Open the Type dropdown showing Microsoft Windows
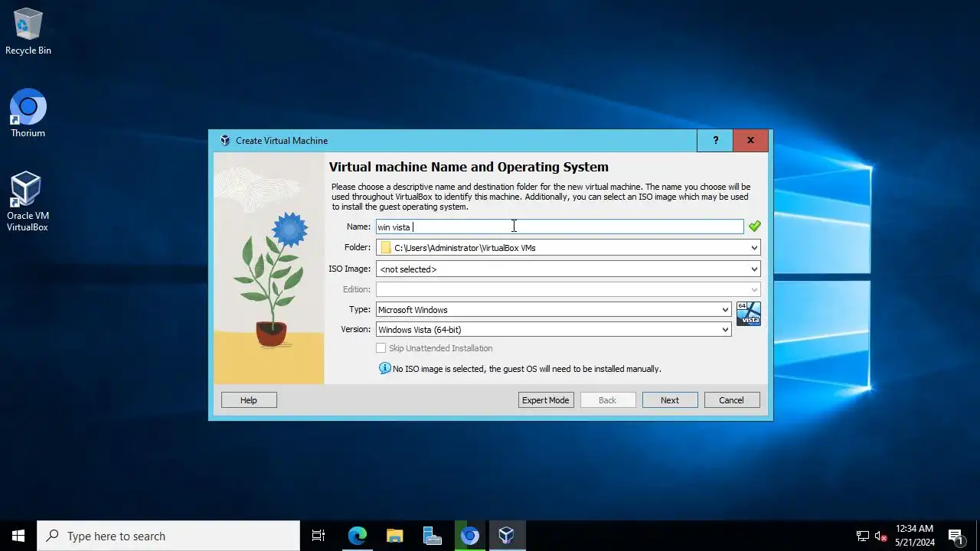Image resolution: width=980 pixels, height=551 pixels. click(x=554, y=310)
